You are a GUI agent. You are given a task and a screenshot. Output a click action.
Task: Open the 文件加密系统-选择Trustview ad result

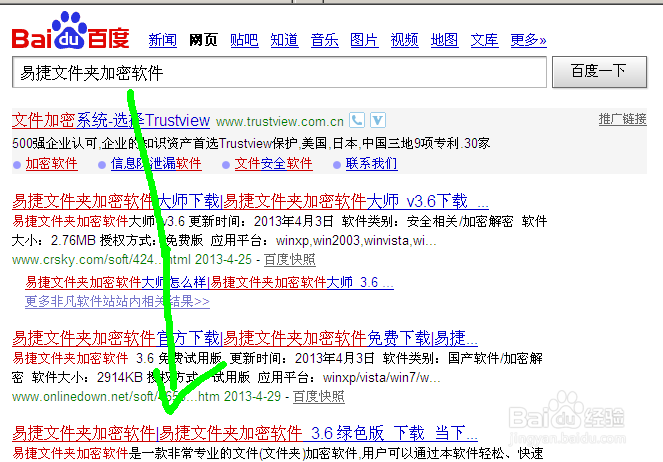(111, 121)
